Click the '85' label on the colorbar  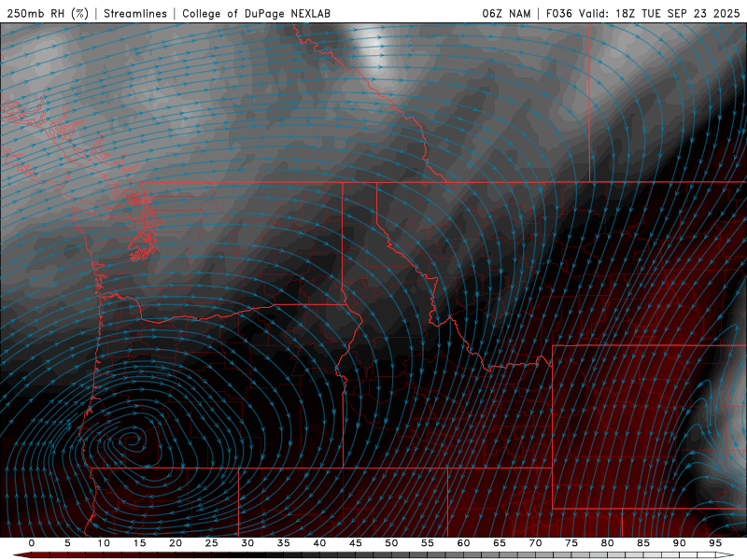point(643,543)
